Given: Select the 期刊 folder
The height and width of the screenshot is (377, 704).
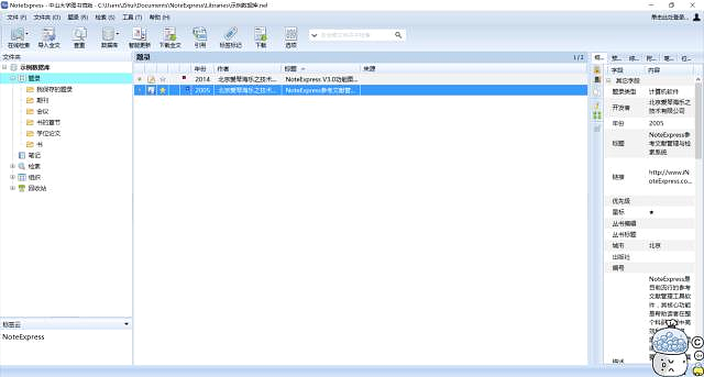Looking at the screenshot, I should pos(42,101).
